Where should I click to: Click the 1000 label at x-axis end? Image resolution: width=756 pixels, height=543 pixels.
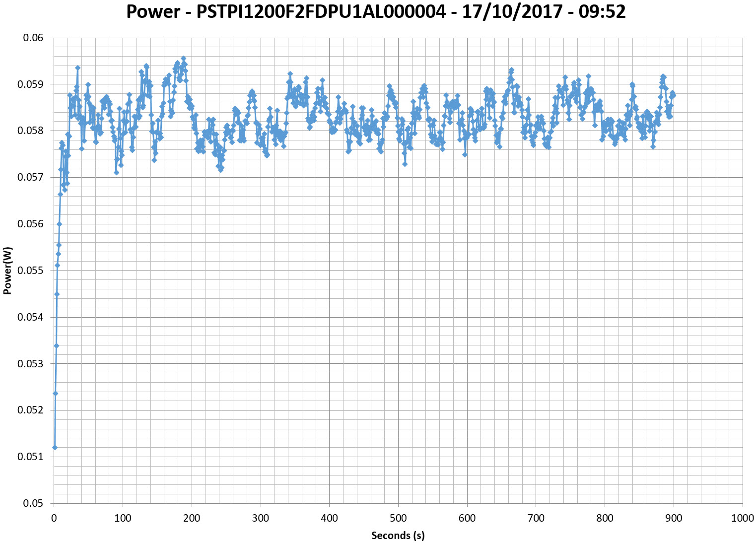[x=743, y=519]
